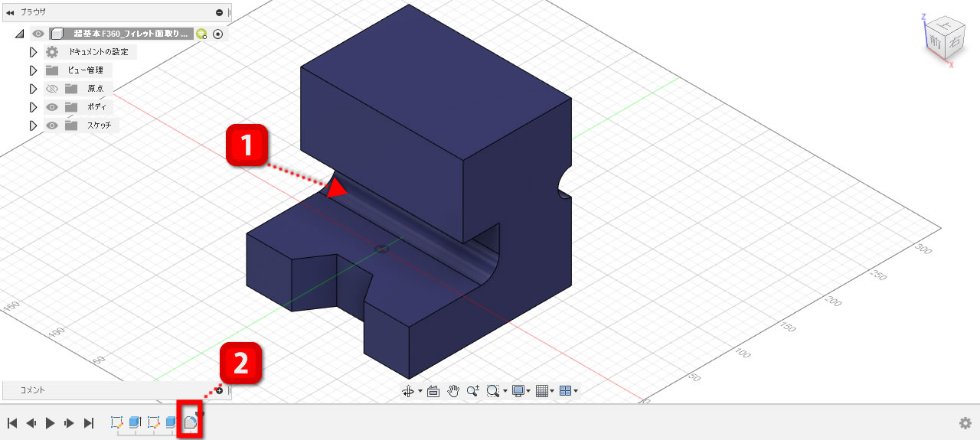Select the second sketch feature in the timeline
Viewport: 980px width, 440px height.
point(153,422)
